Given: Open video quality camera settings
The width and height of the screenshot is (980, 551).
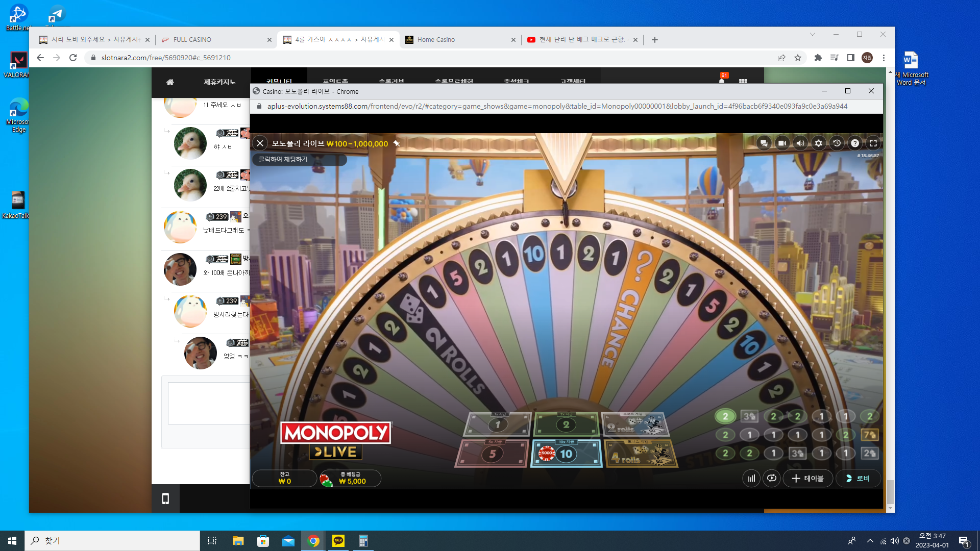Looking at the screenshot, I should pos(782,143).
